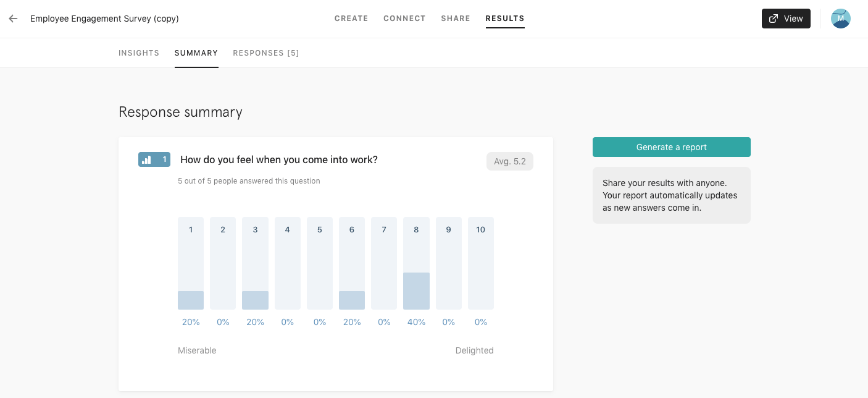Open the Responses [5] tab
868x398 pixels.
tap(266, 53)
